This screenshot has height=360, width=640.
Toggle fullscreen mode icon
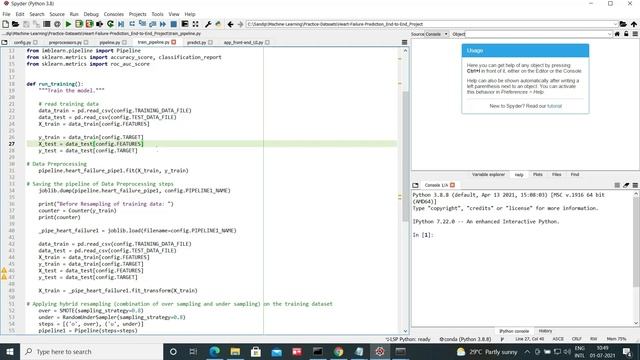[x=196, y=24]
